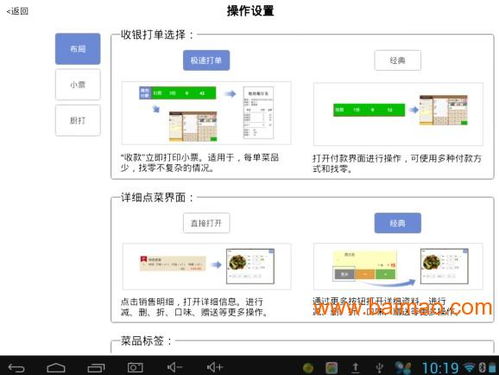Raise volume with speaker plus icon
Screen dimensions: 499x375
pos(214,367)
